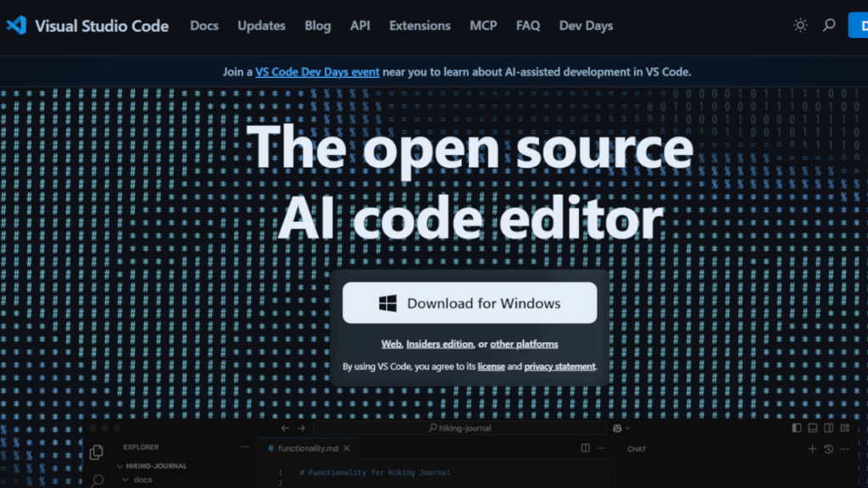Follow the VS Code Dev Days event link
Viewport: 868px width, 488px height.
coord(317,72)
